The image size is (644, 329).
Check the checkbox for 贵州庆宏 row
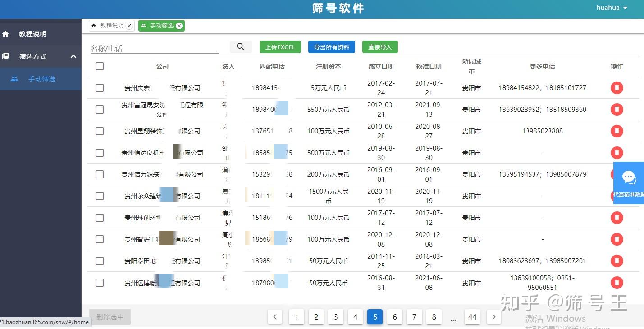coord(100,88)
